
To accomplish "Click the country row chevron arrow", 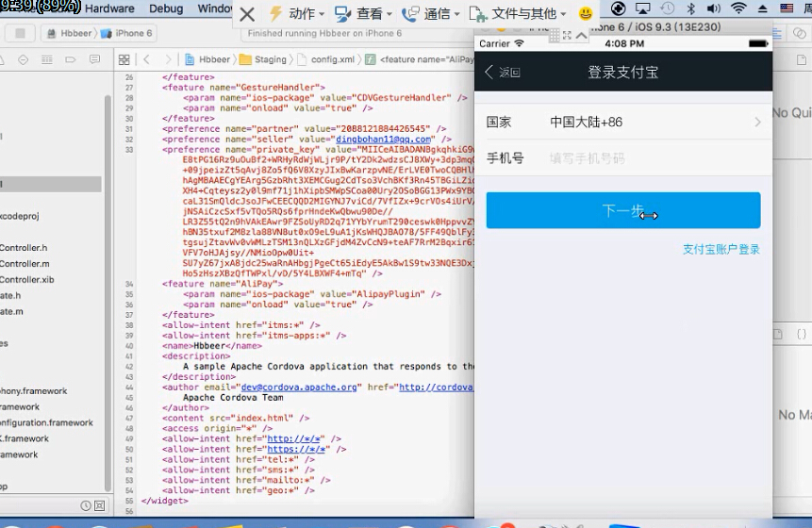I will 757,123.
